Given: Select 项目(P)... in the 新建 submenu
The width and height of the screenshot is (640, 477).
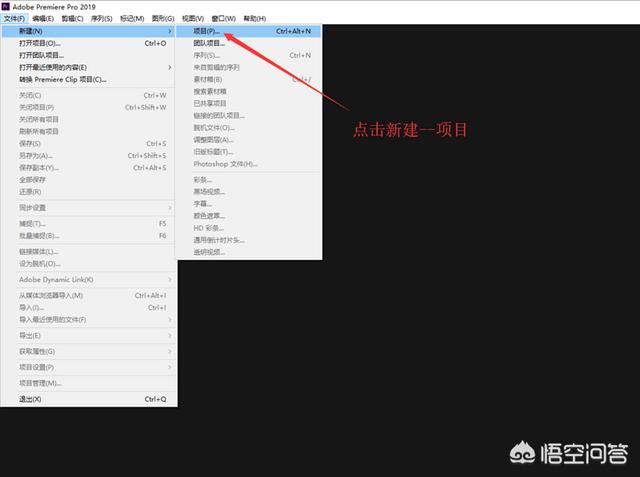Looking at the screenshot, I should click(209, 31).
